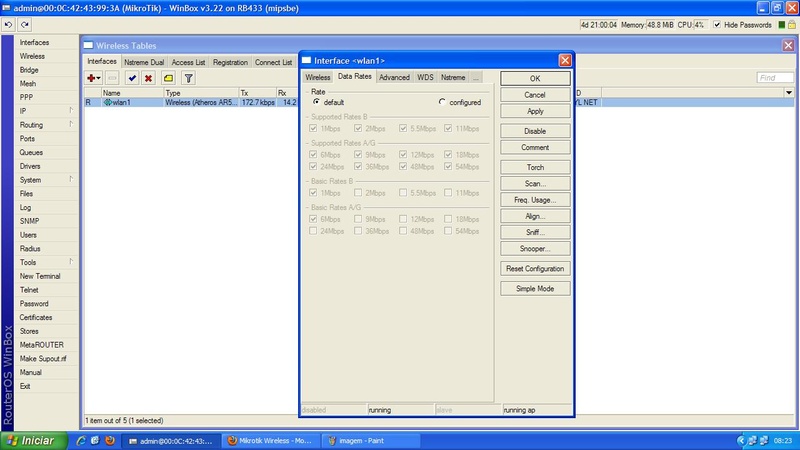Click the OK button
800x450 pixels.
(535, 78)
